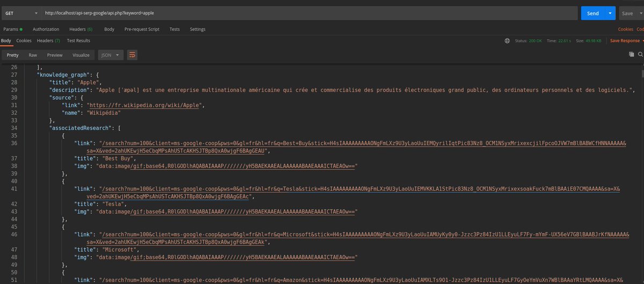Click the "title": "Apple" line
644x284 pixels.
[77, 82]
